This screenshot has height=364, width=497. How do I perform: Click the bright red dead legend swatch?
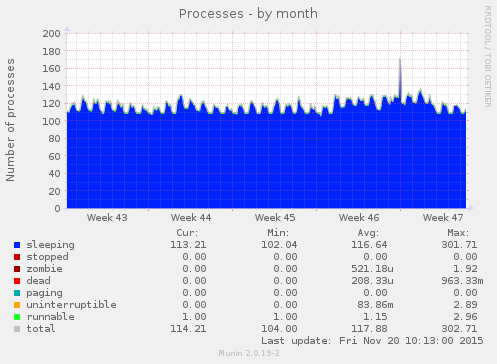click(x=17, y=281)
